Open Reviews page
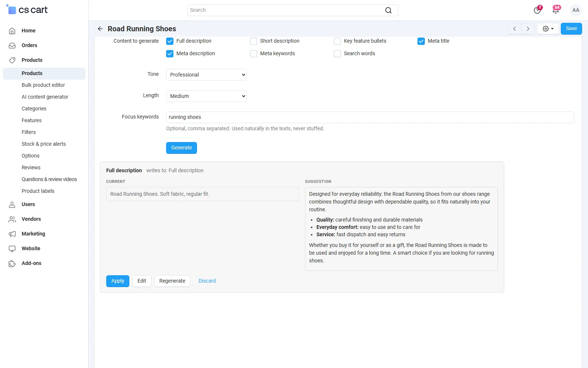The image size is (588, 368). click(31, 167)
